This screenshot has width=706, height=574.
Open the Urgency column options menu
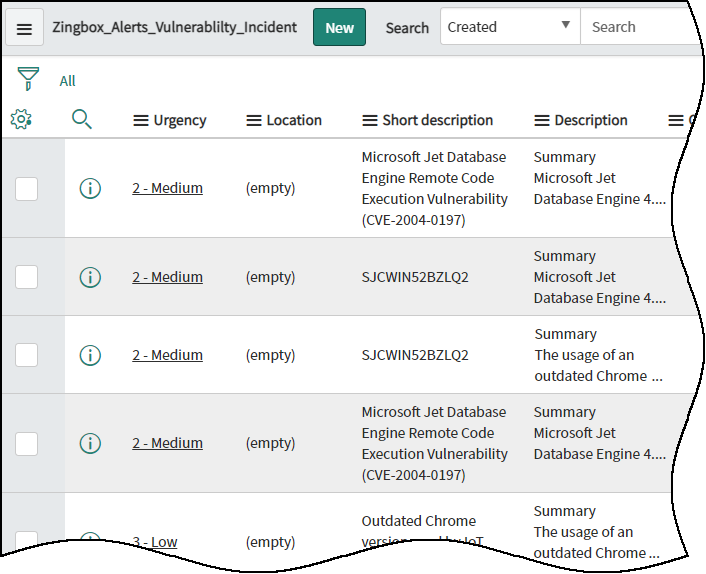(x=141, y=121)
